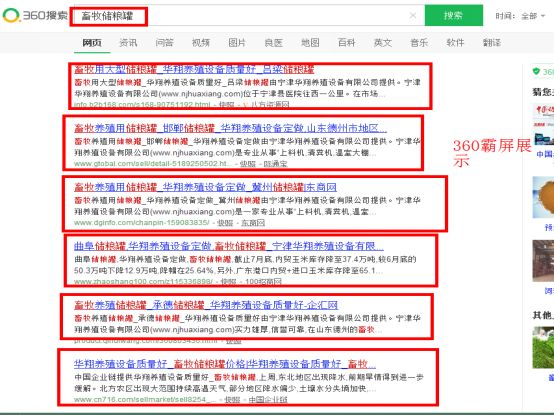Open 快照 for www.dginfo.com result
554x415 pixels.
225,223
